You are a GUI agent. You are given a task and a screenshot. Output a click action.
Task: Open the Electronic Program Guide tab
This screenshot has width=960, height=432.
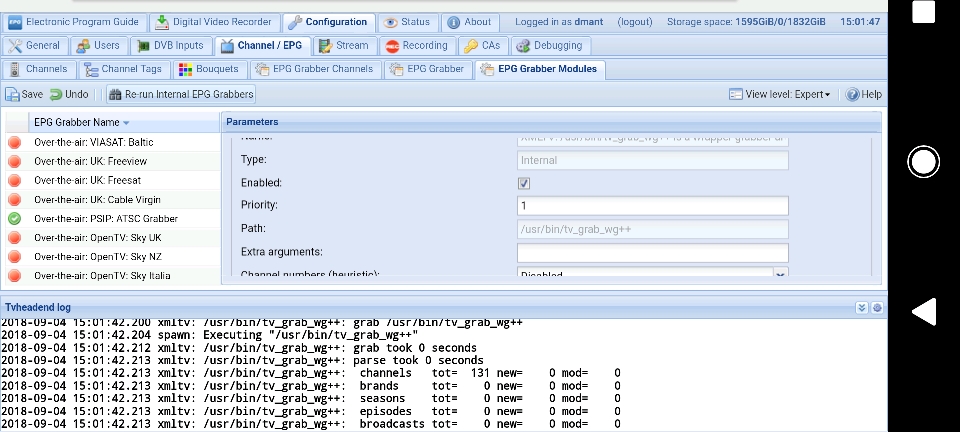point(75,22)
